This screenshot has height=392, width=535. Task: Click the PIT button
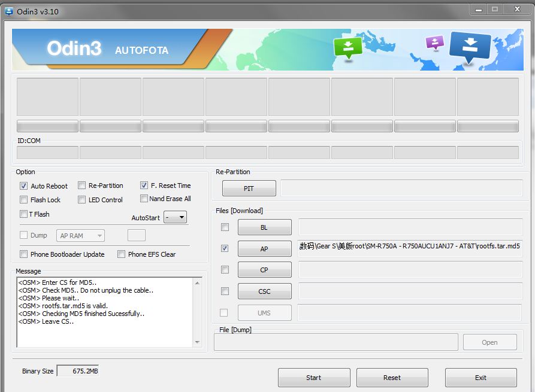[x=249, y=189]
